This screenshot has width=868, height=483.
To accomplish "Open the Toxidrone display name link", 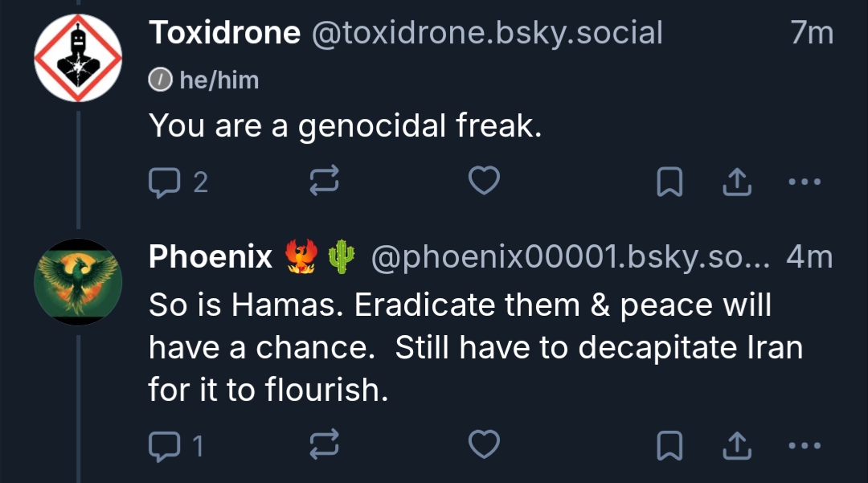I will (x=224, y=33).
